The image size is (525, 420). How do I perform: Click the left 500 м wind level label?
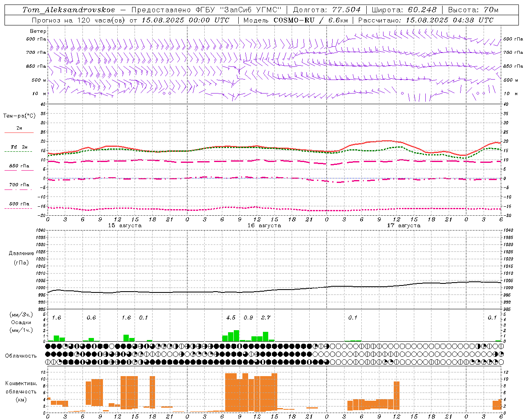pyautogui.click(x=39, y=80)
